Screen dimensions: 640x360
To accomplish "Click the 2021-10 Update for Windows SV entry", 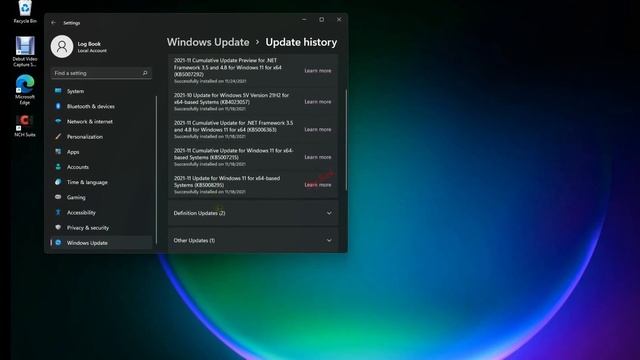I will 253,102.
